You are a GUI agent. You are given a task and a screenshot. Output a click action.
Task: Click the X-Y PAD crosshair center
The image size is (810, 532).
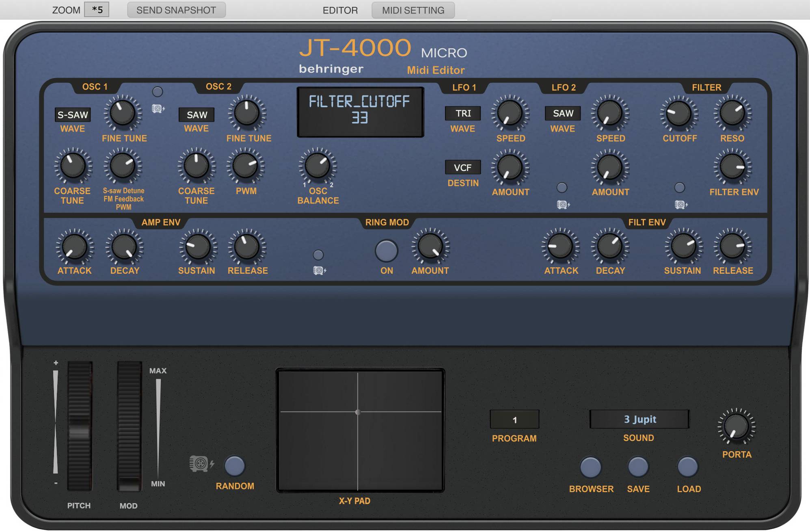358,412
